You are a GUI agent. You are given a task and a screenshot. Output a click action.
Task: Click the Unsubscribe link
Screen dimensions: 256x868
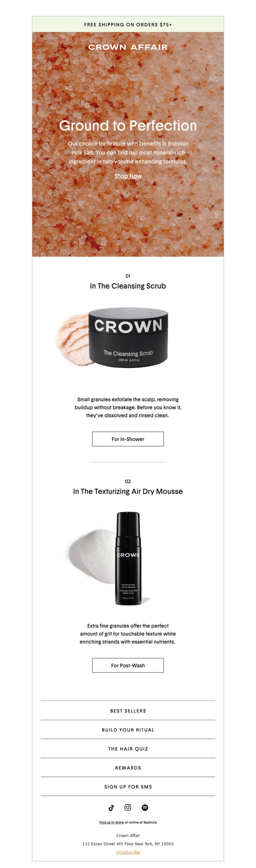tap(128, 852)
